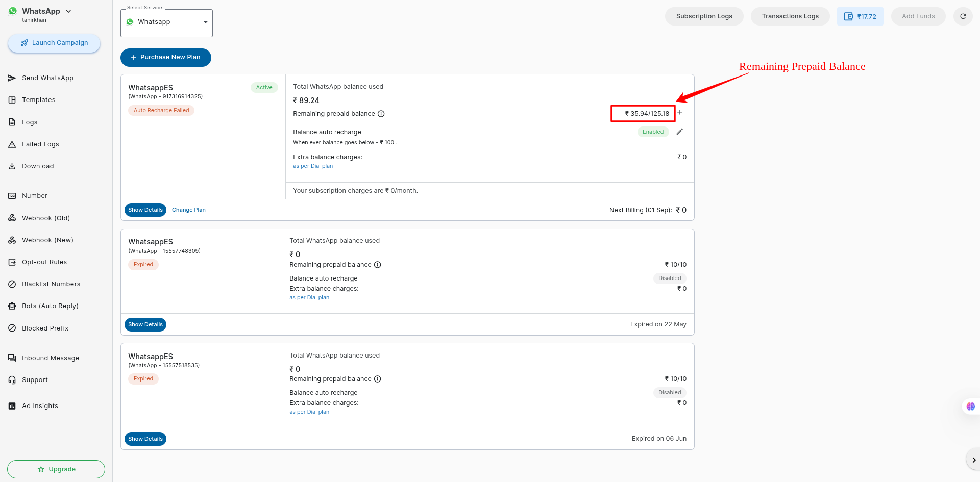Click the Add Funds button
The width and height of the screenshot is (980, 482).
click(x=918, y=16)
